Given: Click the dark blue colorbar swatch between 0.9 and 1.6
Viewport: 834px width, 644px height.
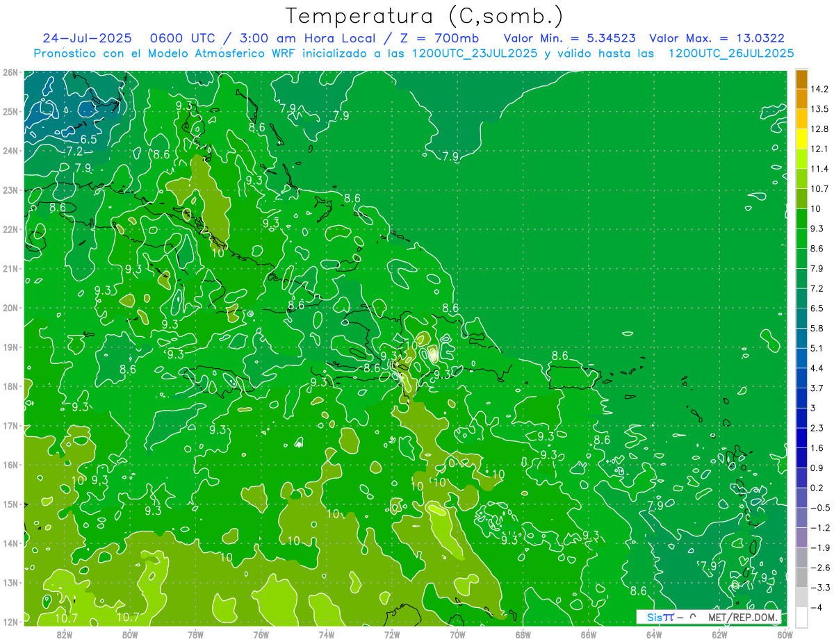Looking at the screenshot, I should point(801,457).
